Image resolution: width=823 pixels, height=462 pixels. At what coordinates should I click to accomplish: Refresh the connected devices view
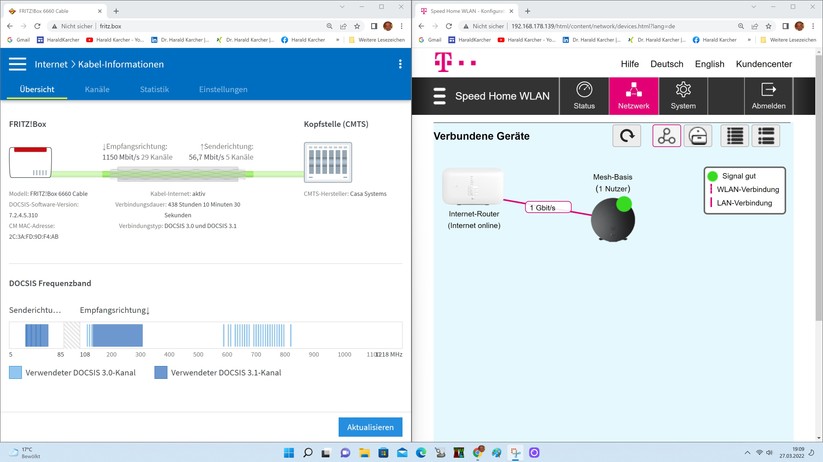coord(627,136)
